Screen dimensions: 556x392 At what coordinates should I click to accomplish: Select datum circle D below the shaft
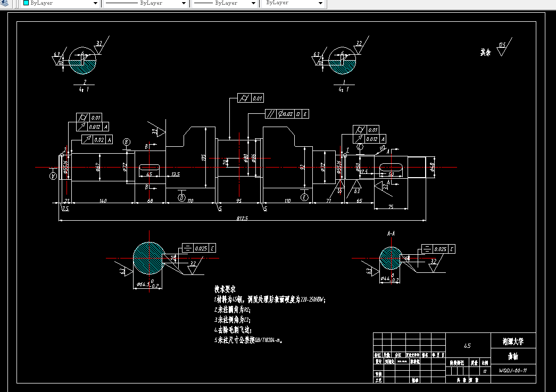(x=181, y=197)
